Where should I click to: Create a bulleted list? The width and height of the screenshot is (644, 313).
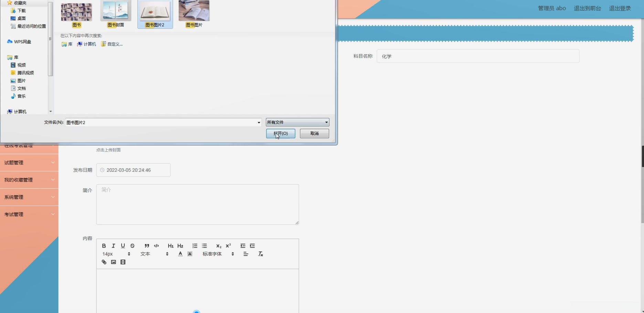coord(204,246)
